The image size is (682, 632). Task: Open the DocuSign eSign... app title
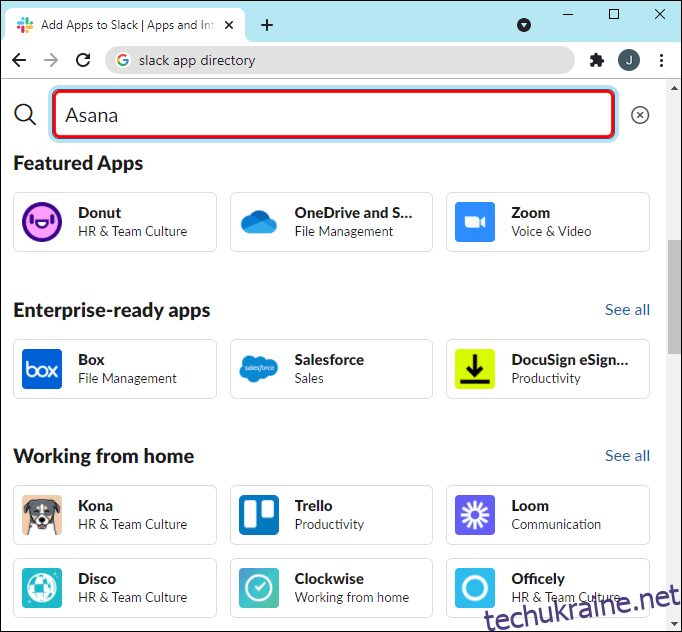point(570,360)
